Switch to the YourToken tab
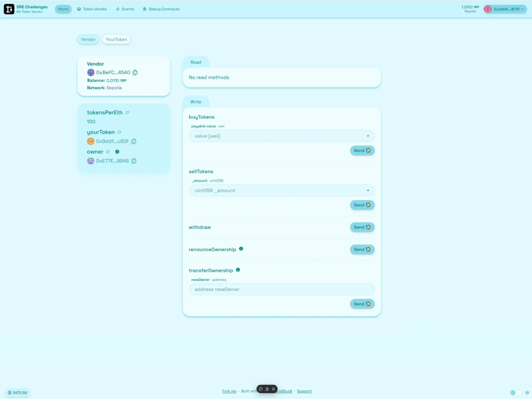532x399 pixels. click(116, 39)
